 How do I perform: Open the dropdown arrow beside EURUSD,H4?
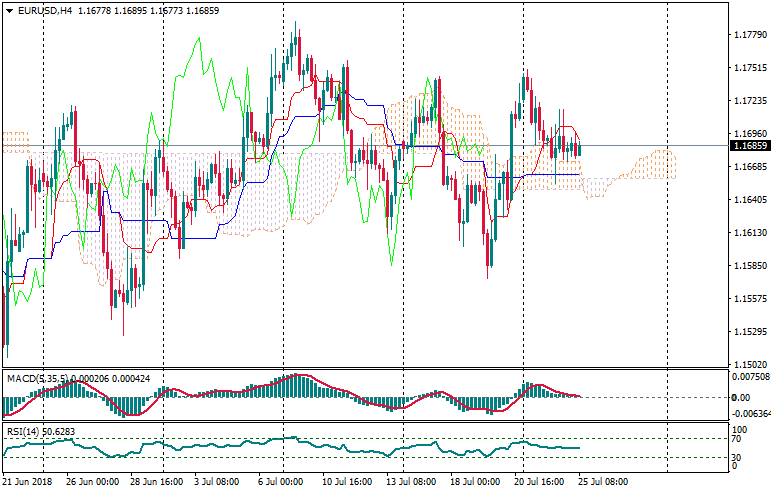(x=9, y=10)
